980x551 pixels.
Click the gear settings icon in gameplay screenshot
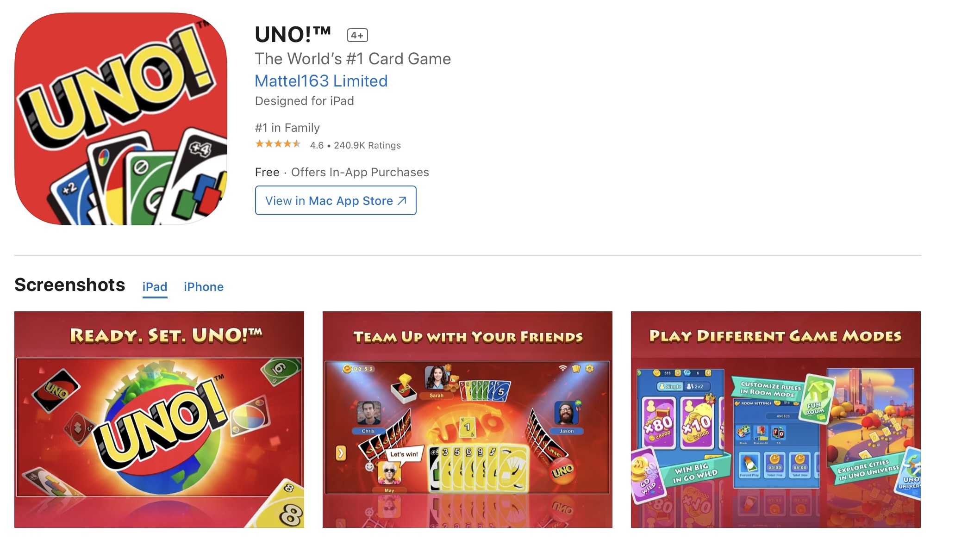click(589, 369)
